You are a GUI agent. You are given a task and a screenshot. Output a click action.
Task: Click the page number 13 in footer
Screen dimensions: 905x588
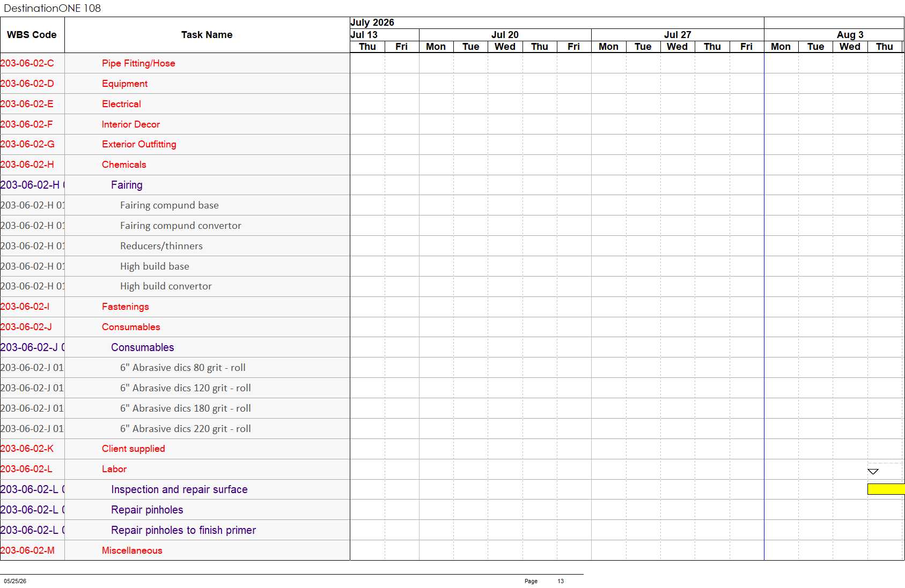click(x=561, y=581)
